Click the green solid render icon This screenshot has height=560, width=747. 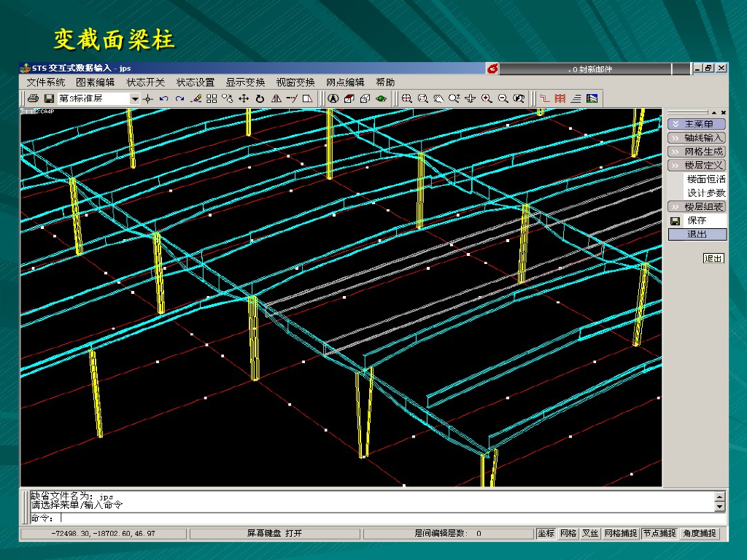[x=381, y=98]
